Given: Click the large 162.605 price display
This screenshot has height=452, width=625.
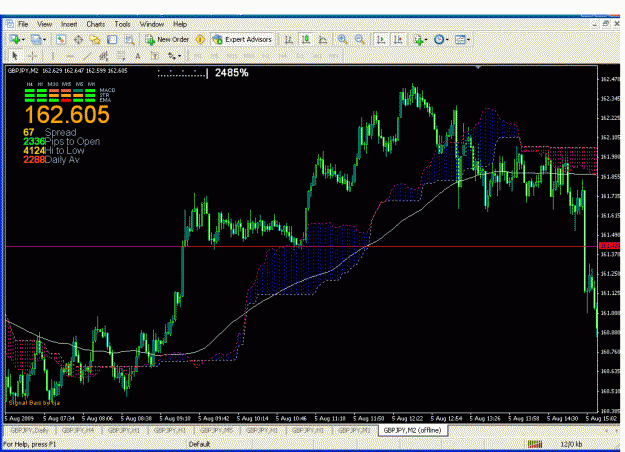Looking at the screenshot, I should pyautogui.click(x=67, y=115).
